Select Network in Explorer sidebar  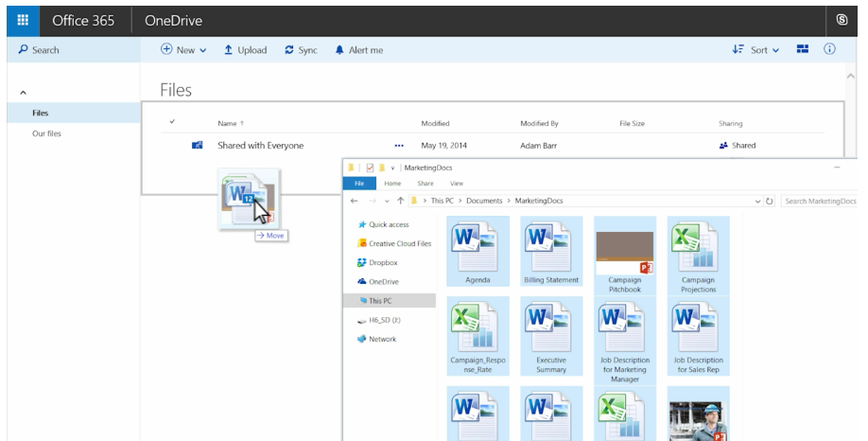pos(377,339)
